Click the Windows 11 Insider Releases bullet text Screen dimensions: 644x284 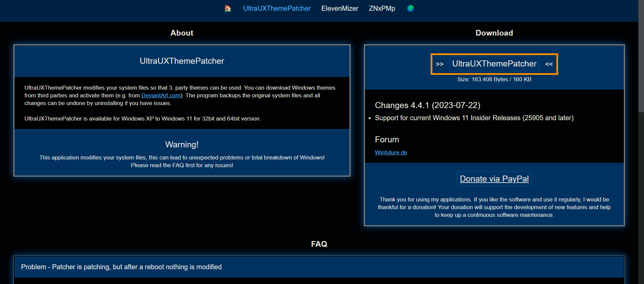point(474,118)
